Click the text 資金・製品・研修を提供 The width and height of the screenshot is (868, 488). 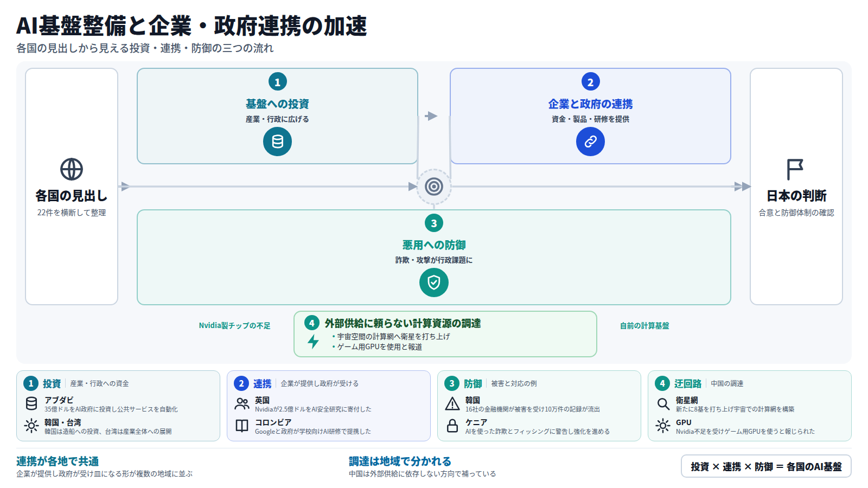pos(590,119)
